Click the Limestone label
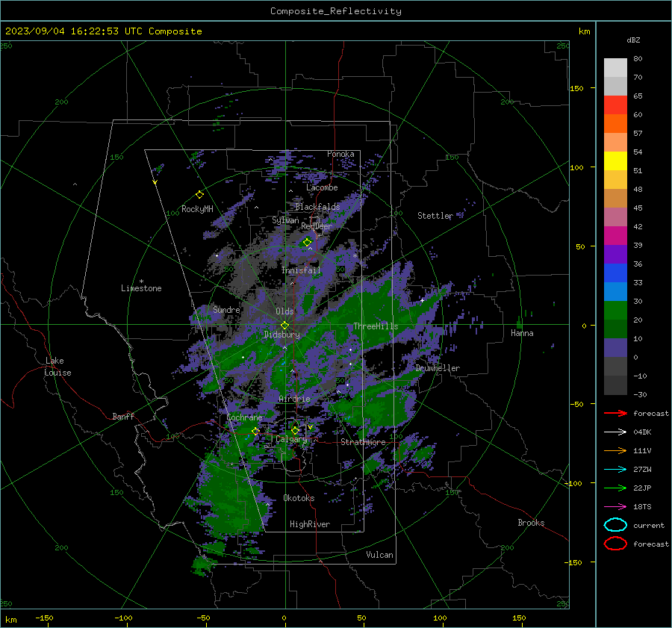This screenshot has width=672, height=628. 141,288
